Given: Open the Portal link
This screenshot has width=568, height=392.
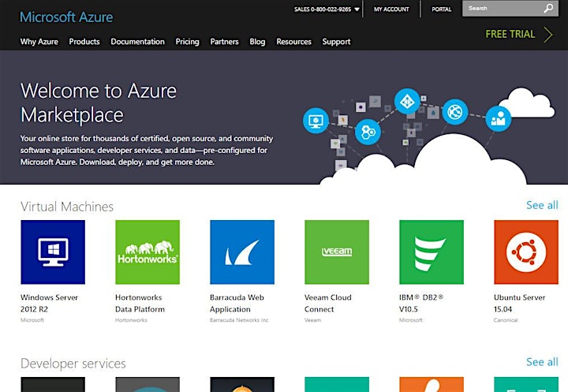Looking at the screenshot, I should point(441,9).
